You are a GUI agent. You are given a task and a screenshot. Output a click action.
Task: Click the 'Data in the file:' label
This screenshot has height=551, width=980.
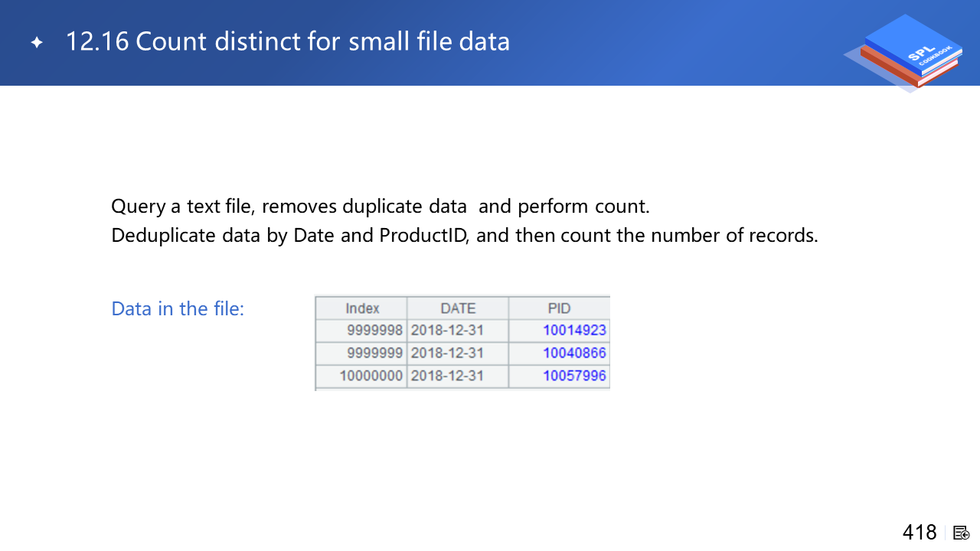(x=178, y=308)
